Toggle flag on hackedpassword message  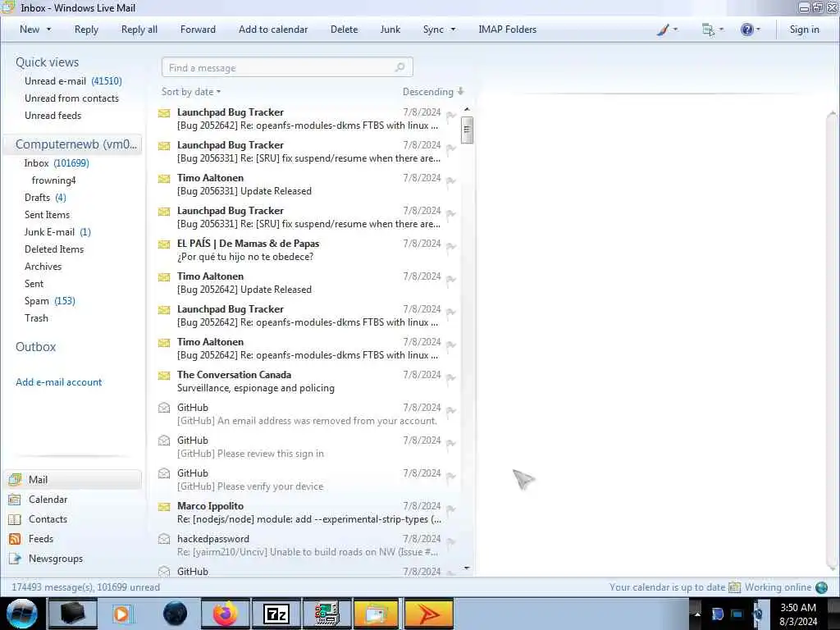pos(451,541)
